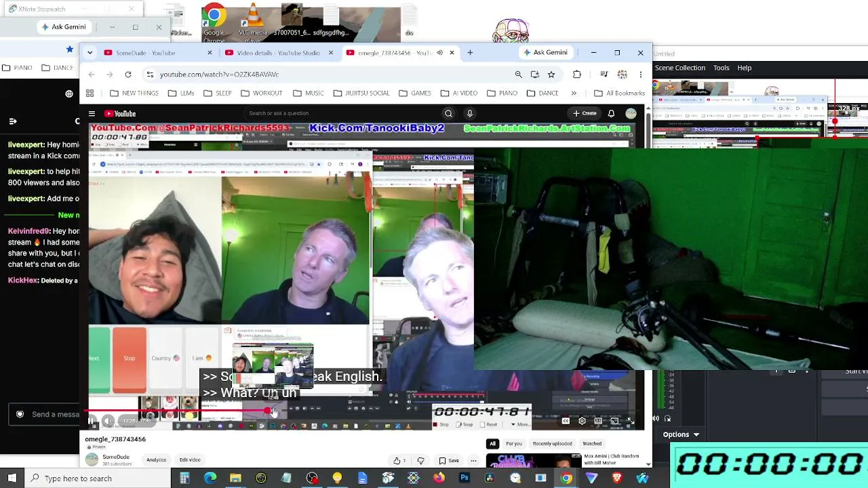Open Analytics for this video
Image resolution: width=868 pixels, height=488 pixels.
pos(156,460)
